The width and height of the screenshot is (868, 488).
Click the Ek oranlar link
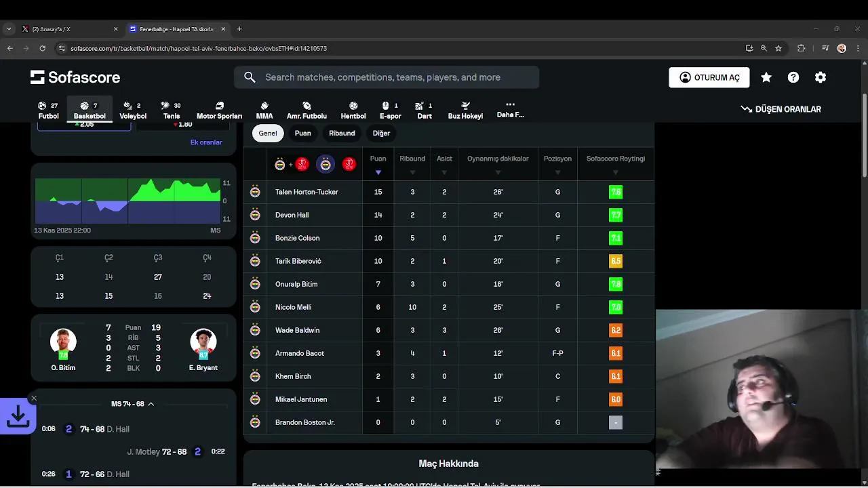point(206,142)
